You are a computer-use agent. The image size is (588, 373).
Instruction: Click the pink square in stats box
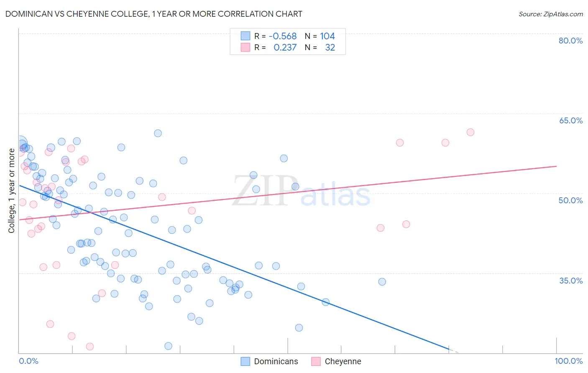245,48
